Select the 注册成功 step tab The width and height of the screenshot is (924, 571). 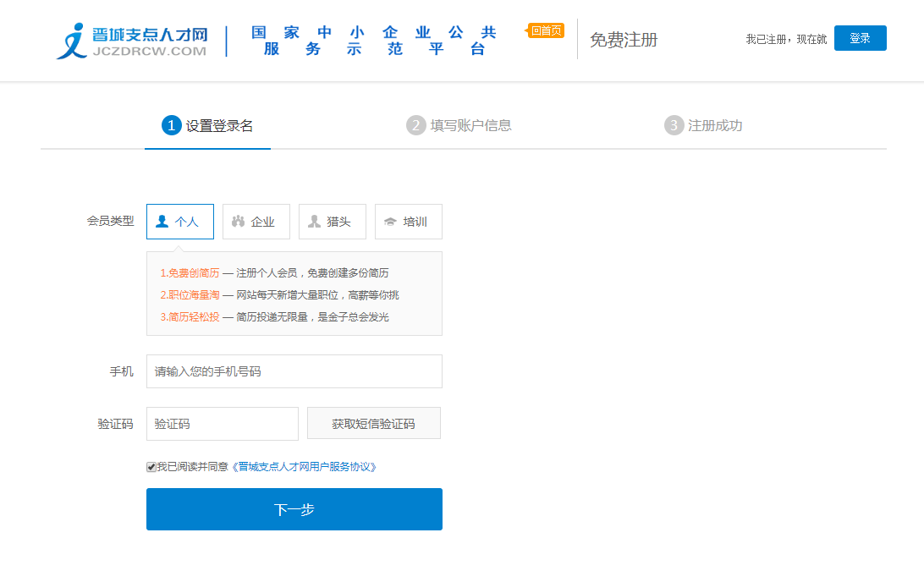[x=703, y=125]
